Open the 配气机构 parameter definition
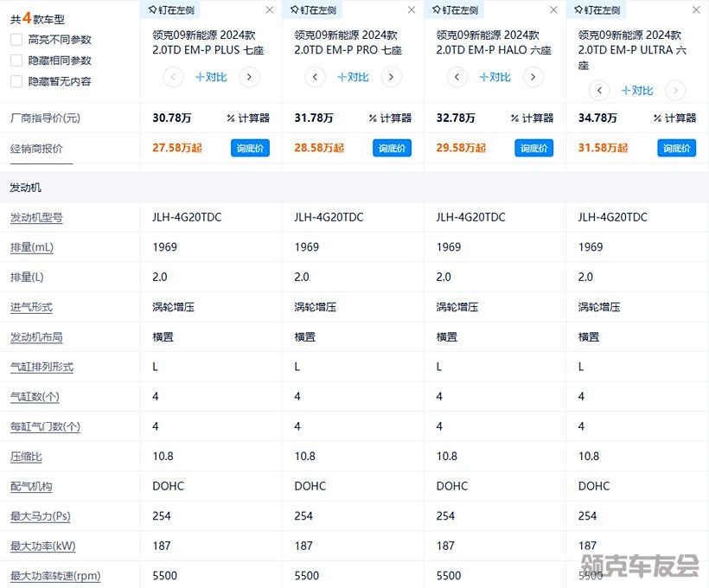 tap(31, 487)
